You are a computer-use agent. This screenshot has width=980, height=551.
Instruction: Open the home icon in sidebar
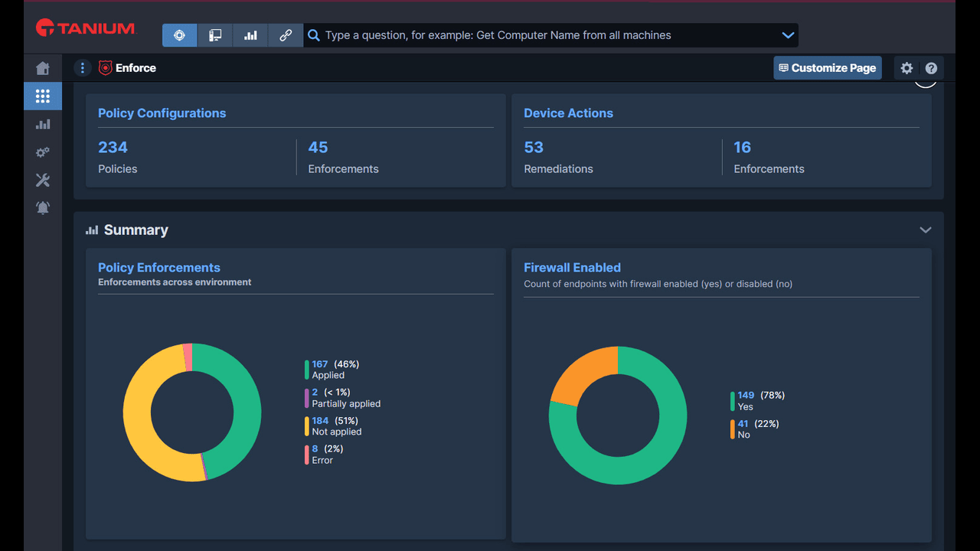(43, 69)
